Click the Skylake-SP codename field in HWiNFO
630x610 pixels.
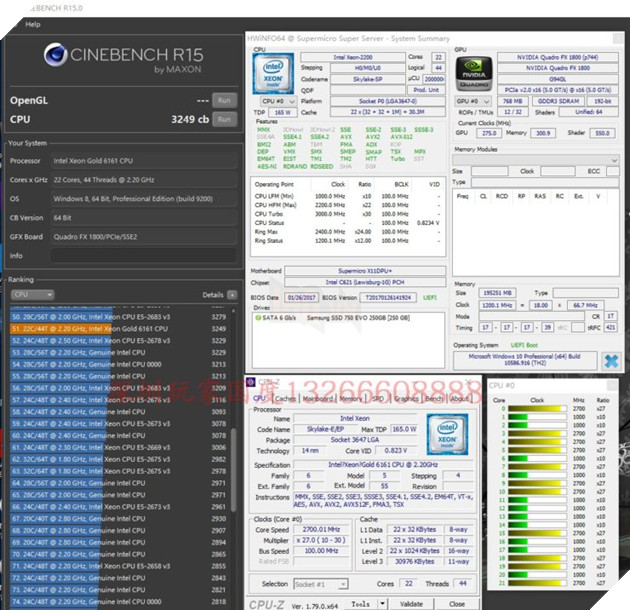[367, 79]
